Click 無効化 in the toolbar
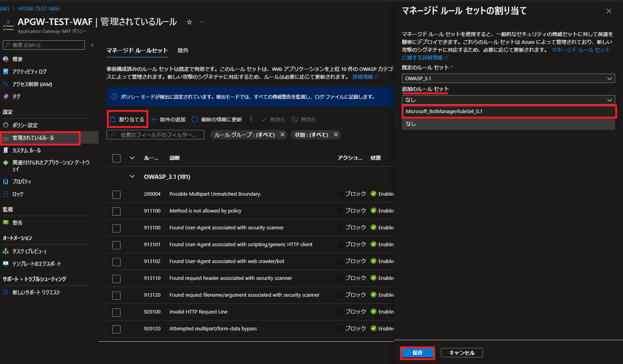 coord(304,119)
